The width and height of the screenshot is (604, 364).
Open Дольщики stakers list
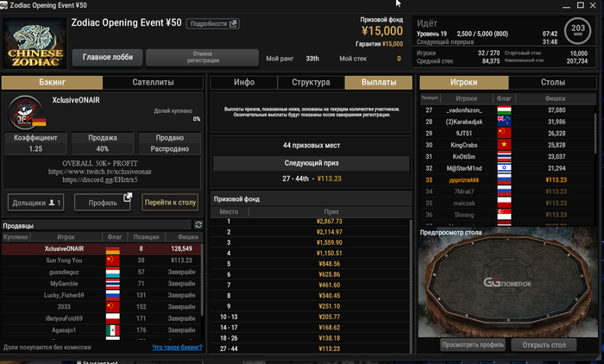point(36,203)
